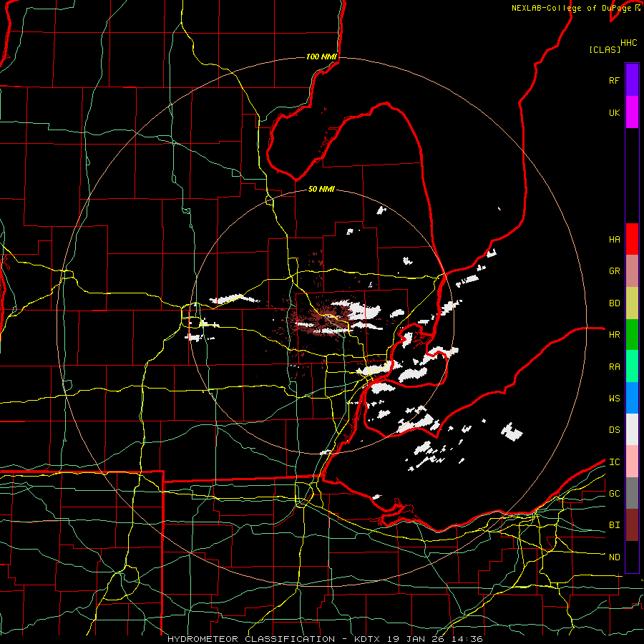Select the gray GC legend swatch
The image size is (644, 644).
pyautogui.click(x=632, y=493)
